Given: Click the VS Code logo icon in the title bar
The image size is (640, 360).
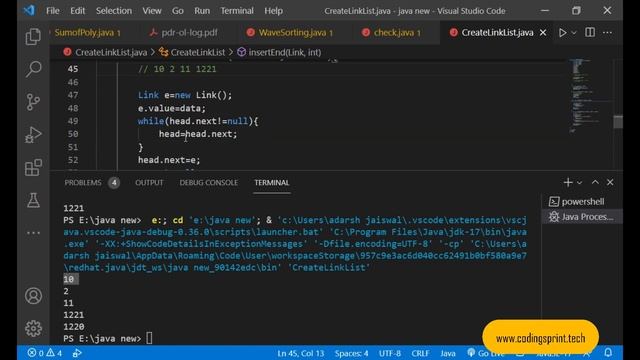Looking at the screenshot, I should [x=29, y=11].
